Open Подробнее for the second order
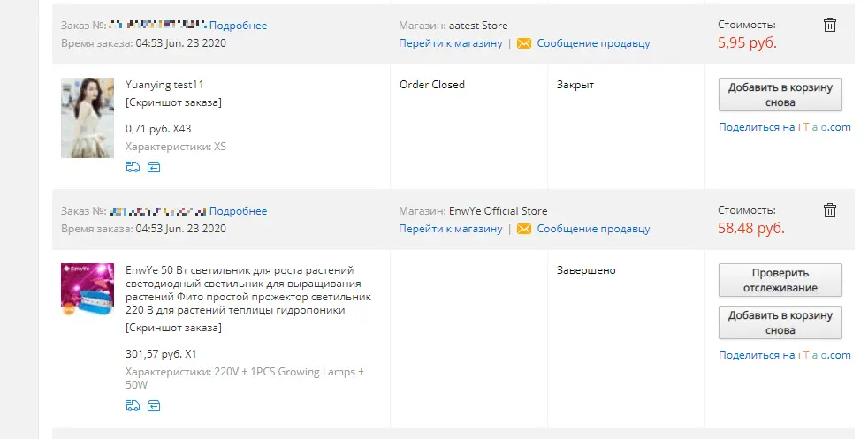868x439 pixels. (238, 211)
